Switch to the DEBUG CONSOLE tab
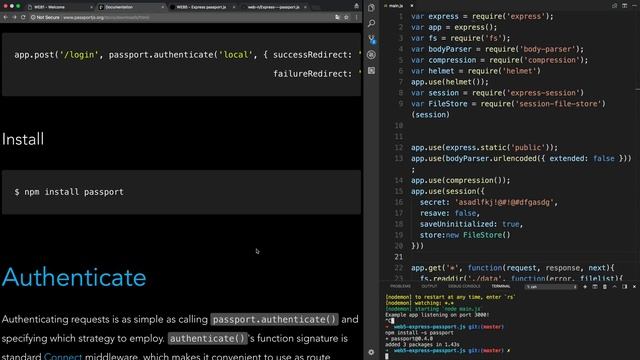Viewport: 640px width, 360px height. [464, 287]
